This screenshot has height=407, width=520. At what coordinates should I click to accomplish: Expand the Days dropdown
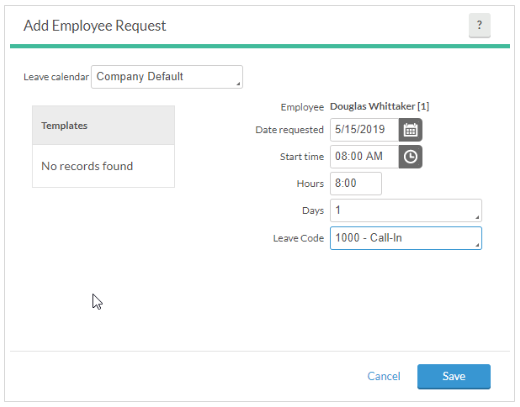tap(406, 211)
